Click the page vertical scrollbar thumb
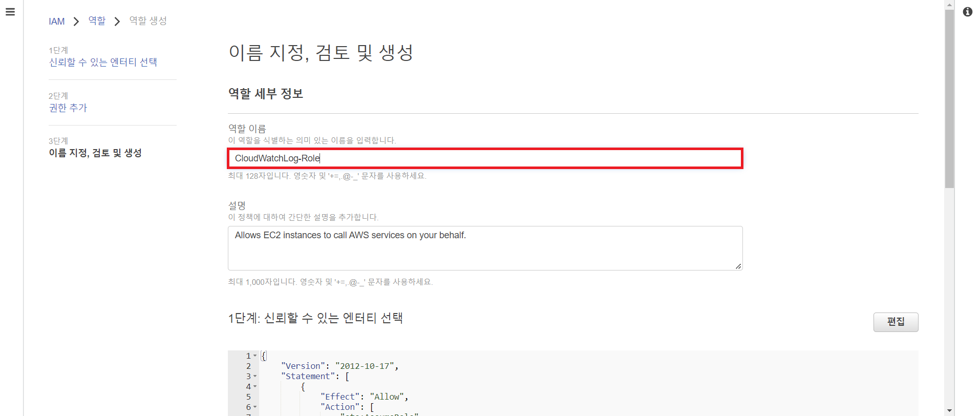The height and width of the screenshot is (416, 980). pos(949,98)
